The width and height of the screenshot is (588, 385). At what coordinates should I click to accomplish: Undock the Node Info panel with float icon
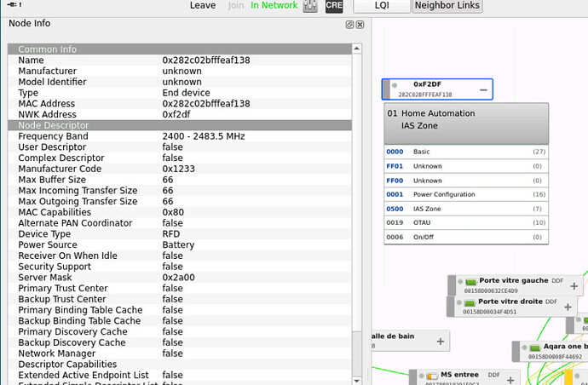pos(349,25)
